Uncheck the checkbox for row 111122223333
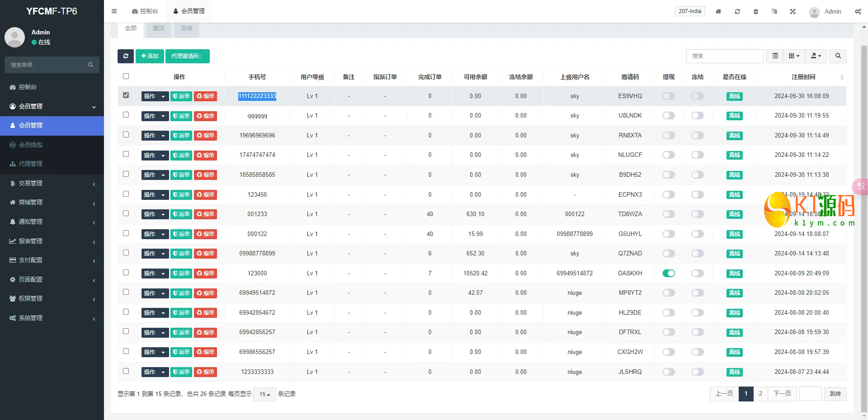 126,95
